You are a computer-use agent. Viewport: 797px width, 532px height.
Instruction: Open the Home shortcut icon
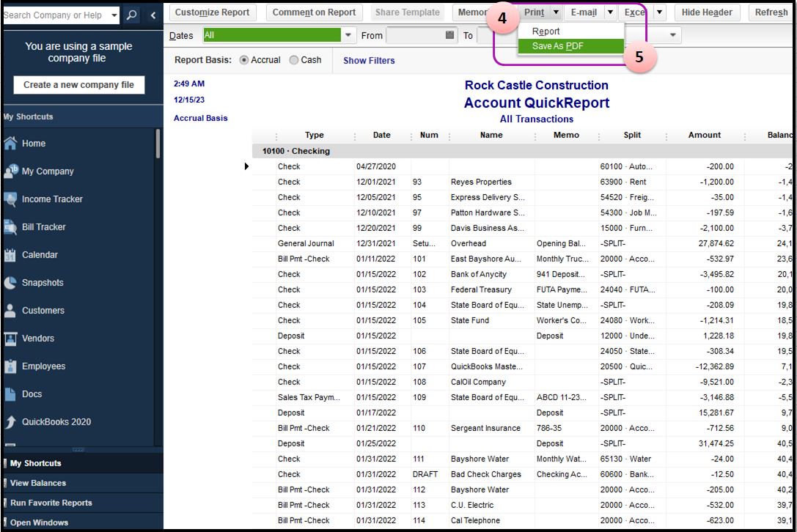pyautogui.click(x=10, y=144)
